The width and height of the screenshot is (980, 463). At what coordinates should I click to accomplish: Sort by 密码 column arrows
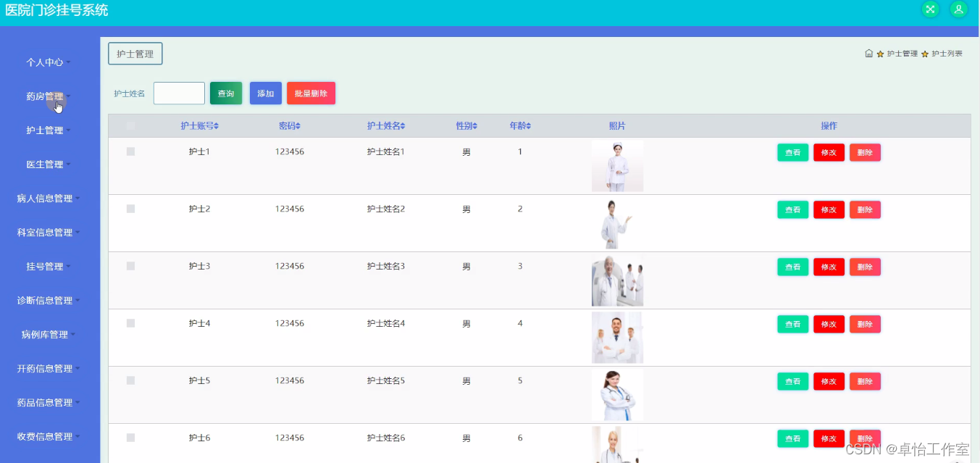tap(298, 126)
